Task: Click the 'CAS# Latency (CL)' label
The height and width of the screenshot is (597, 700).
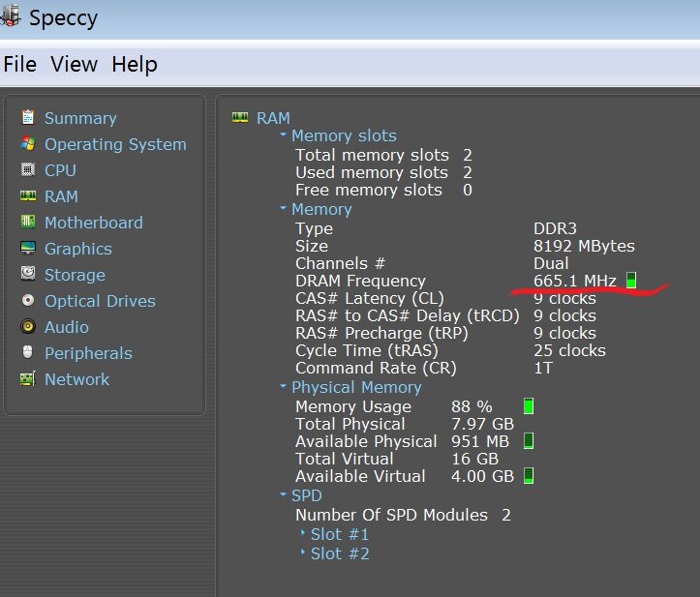Action: 370,298
